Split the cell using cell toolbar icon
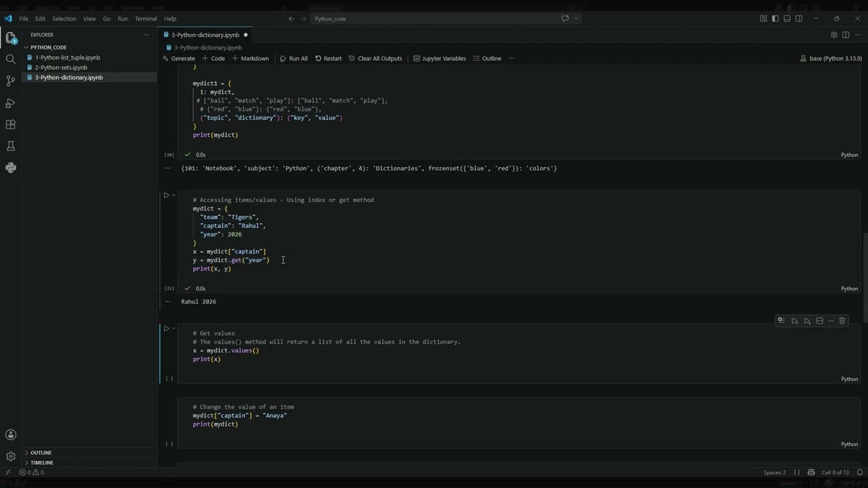Image resolution: width=868 pixels, height=488 pixels. [x=819, y=321]
